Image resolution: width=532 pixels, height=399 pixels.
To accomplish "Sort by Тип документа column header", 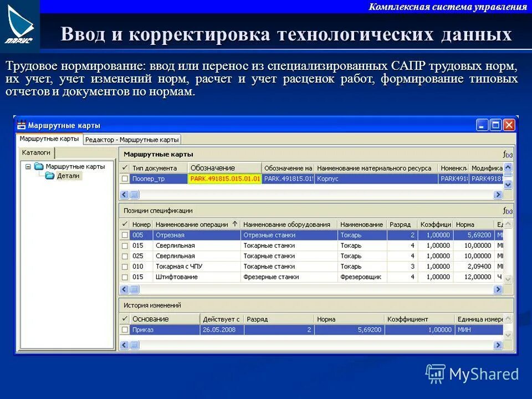I will click(x=158, y=168).
